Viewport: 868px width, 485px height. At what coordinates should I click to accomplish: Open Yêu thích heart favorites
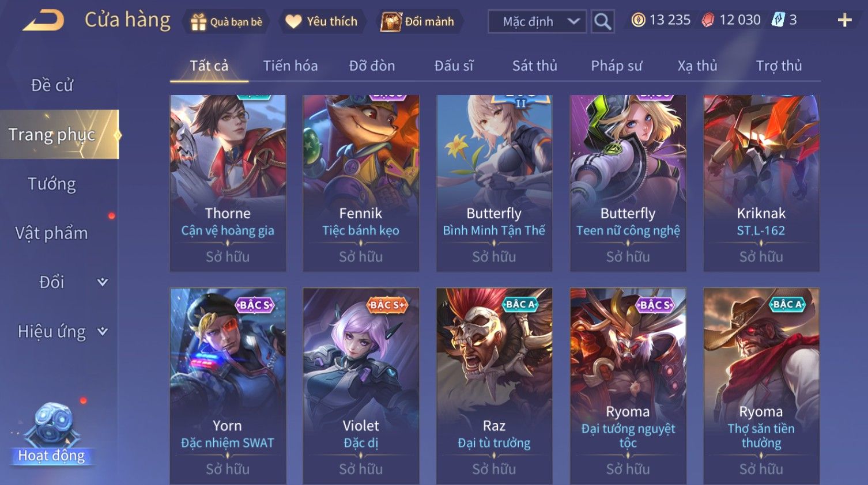(294, 22)
